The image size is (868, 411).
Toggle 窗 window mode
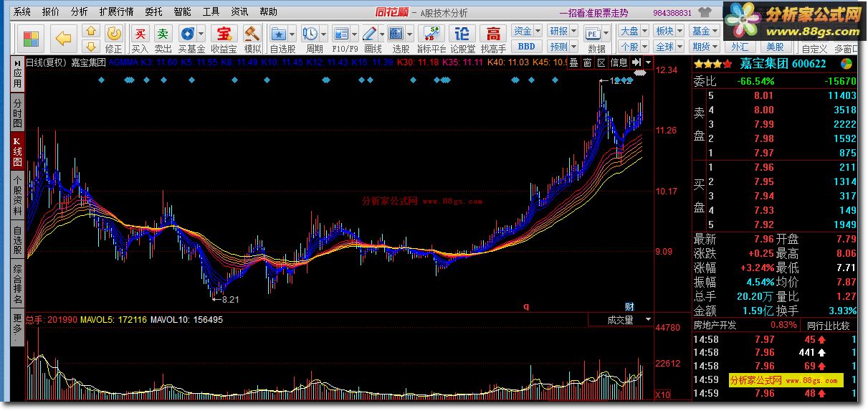coord(587,63)
